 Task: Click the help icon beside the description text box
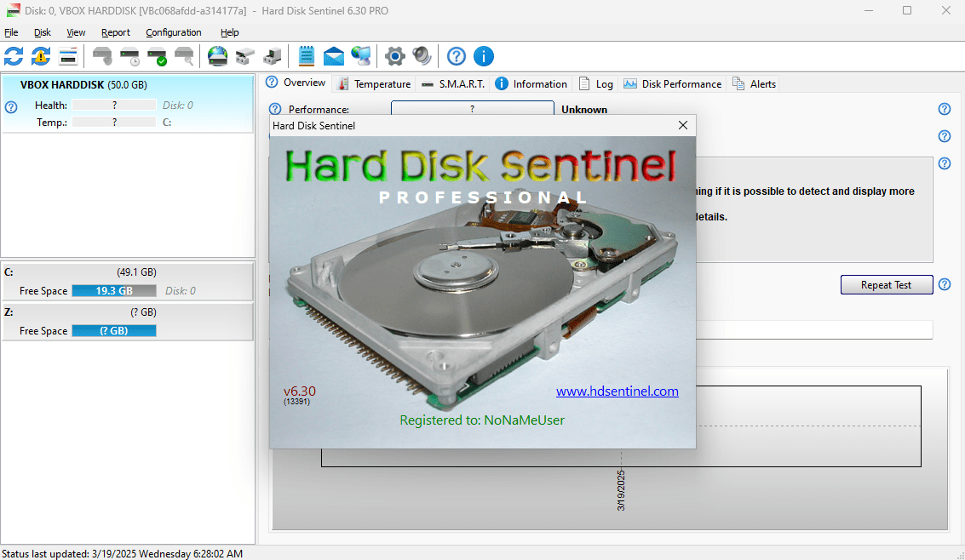pyautogui.click(x=944, y=163)
